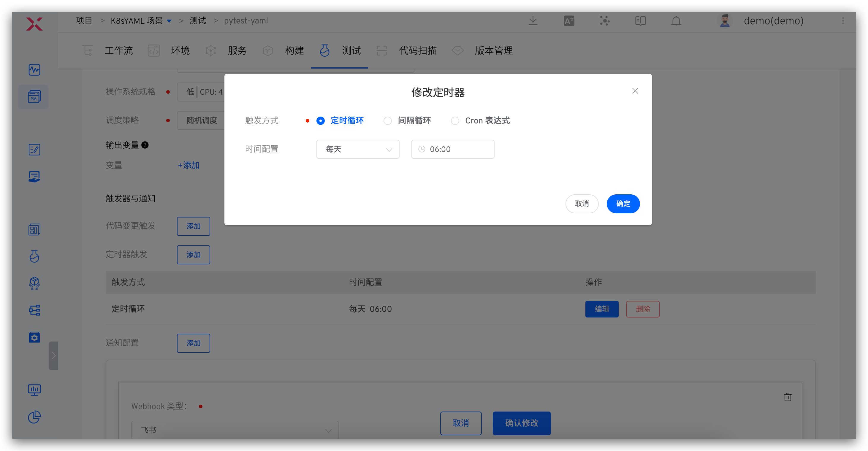The height and width of the screenshot is (451, 868).
Task: Click the 06:00 time input field
Action: click(452, 149)
